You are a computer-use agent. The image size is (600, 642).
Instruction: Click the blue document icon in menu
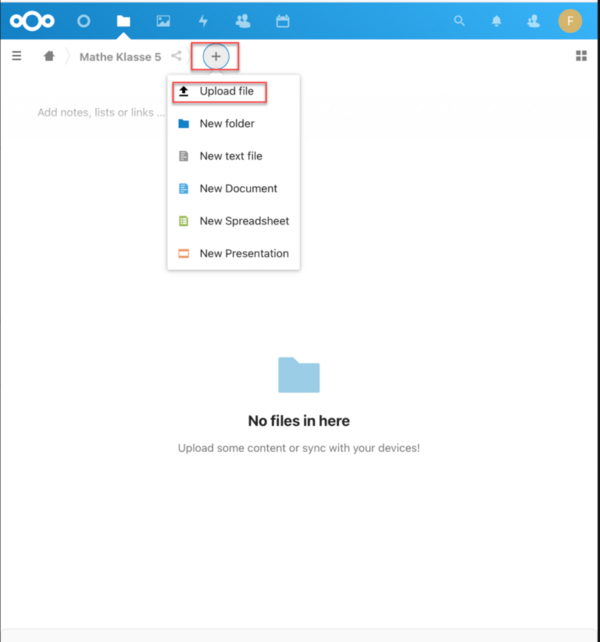pos(183,188)
